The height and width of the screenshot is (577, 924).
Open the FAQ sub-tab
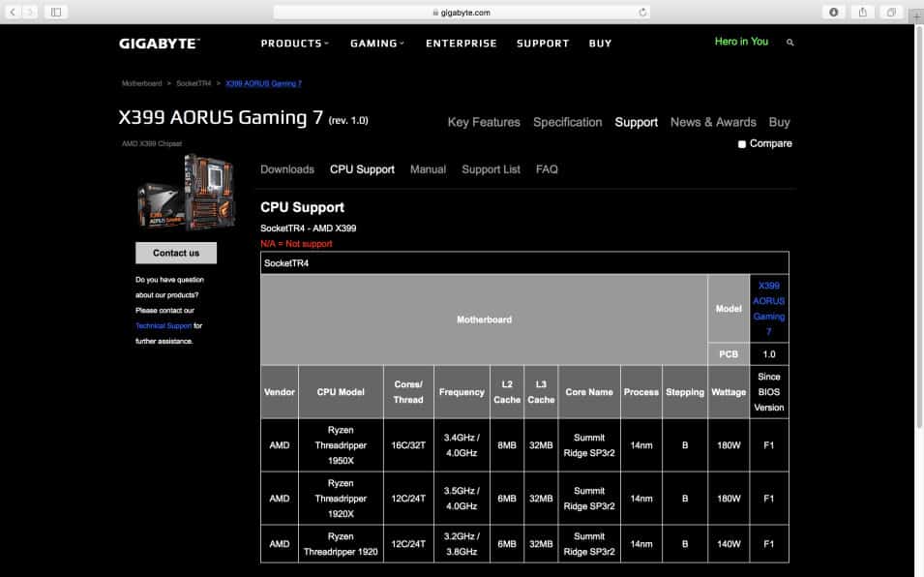[x=547, y=169]
